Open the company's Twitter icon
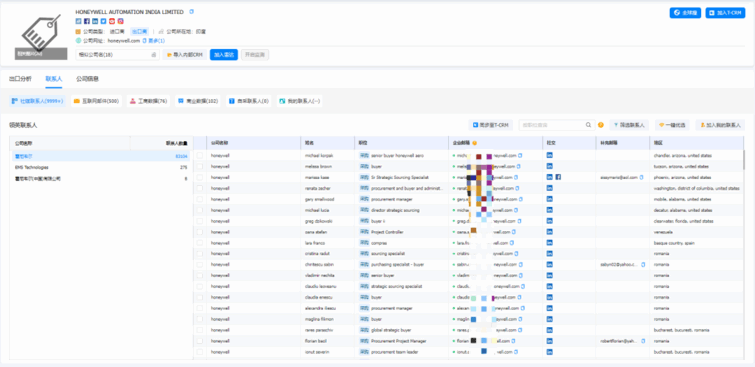Image resolution: width=755 pixels, height=367 pixels. (x=104, y=21)
